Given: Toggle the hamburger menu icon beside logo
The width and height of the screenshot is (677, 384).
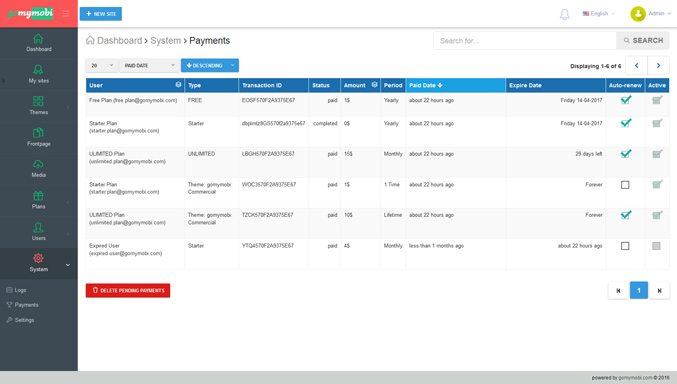Looking at the screenshot, I should 66,14.
